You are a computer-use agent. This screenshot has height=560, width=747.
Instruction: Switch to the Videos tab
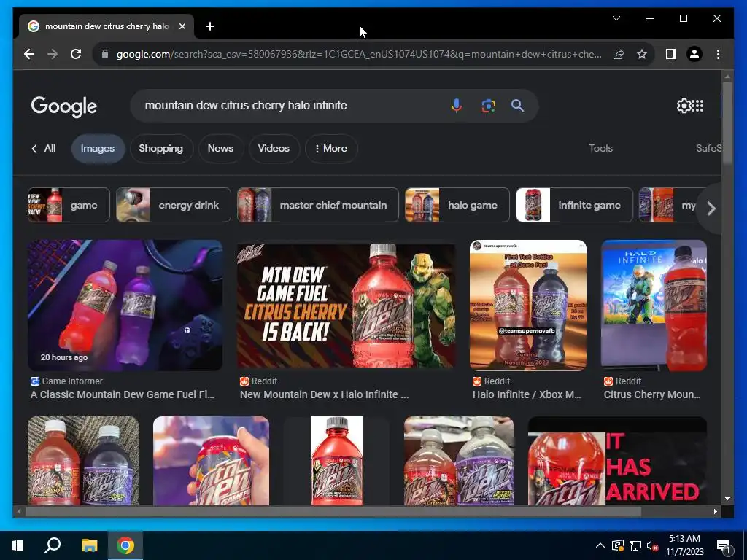click(274, 149)
